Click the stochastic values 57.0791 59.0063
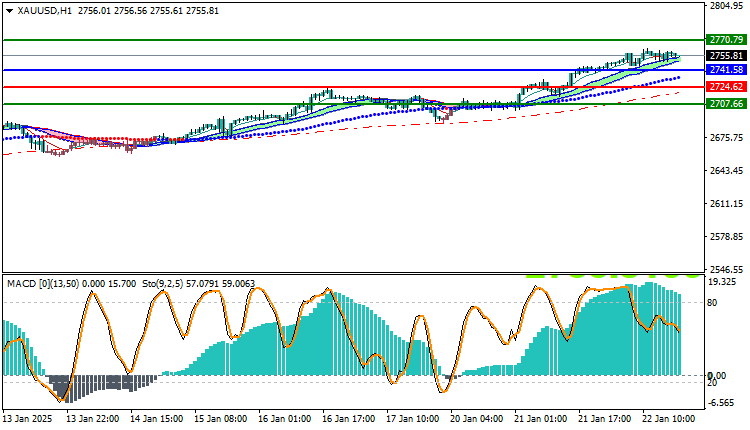This screenshot has width=750, height=430. [221, 284]
